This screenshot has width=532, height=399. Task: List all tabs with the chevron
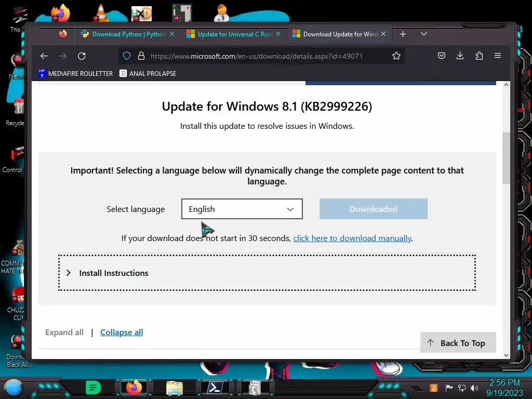click(x=423, y=34)
